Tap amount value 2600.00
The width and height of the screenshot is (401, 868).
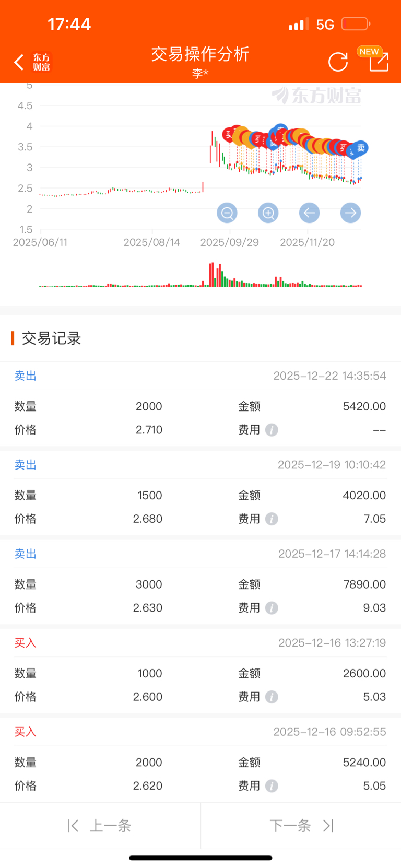pos(364,673)
